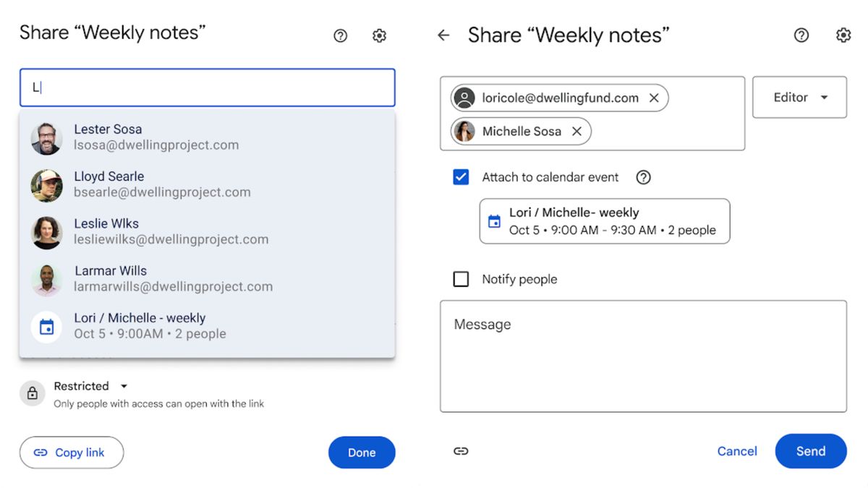Image resolution: width=868 pixels, height=488 pixels.
Task: Click the calendar icon in the attached event chip
Action: point(498,221)
